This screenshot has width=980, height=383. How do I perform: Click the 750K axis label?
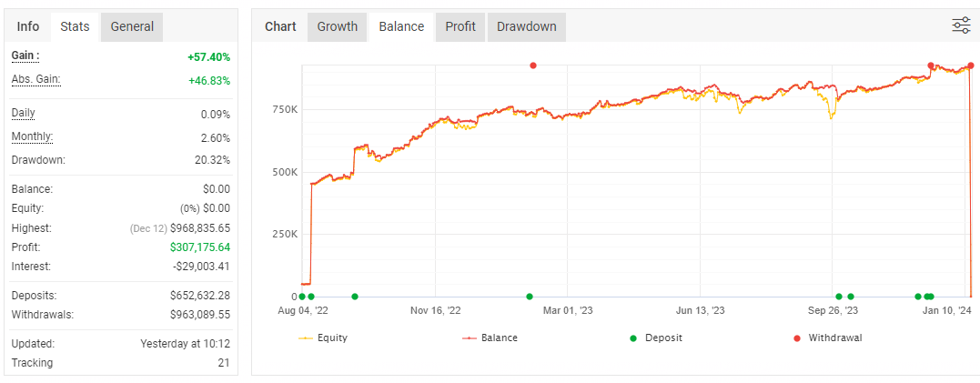(x=284, y=109)
